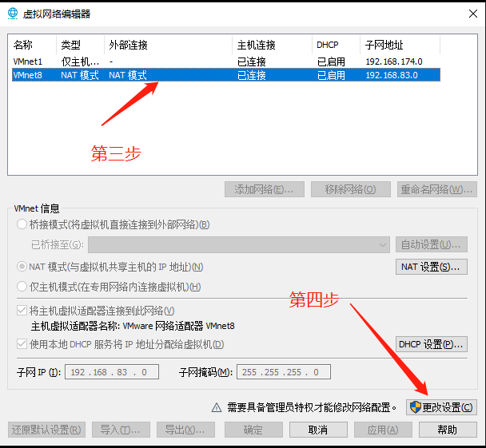
Task: Toggle 使用本地 DHCP 服务 checkbox
Action: click(22, 344)
